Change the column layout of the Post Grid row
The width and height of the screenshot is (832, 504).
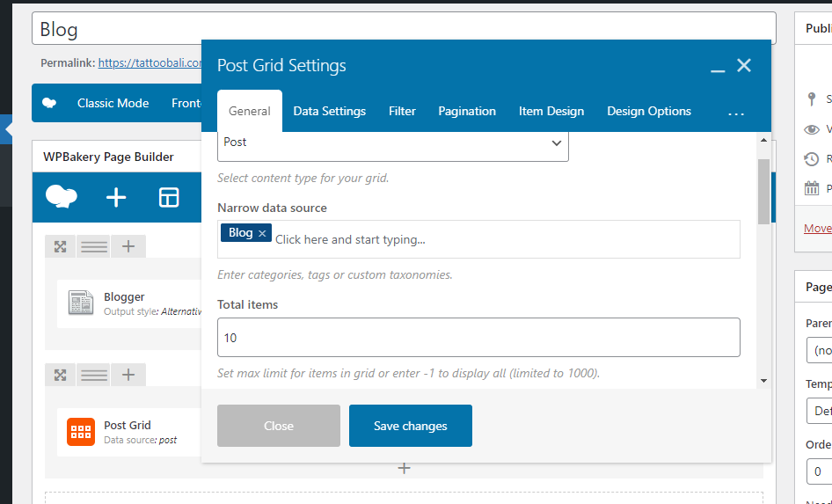(x=94, y=375)
